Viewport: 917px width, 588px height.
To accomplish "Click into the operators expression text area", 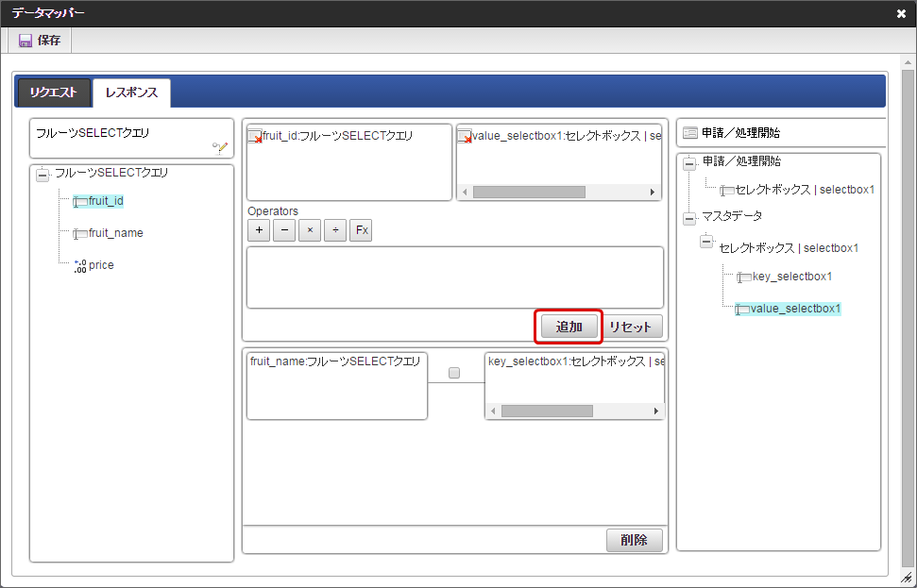I will 455,277.
